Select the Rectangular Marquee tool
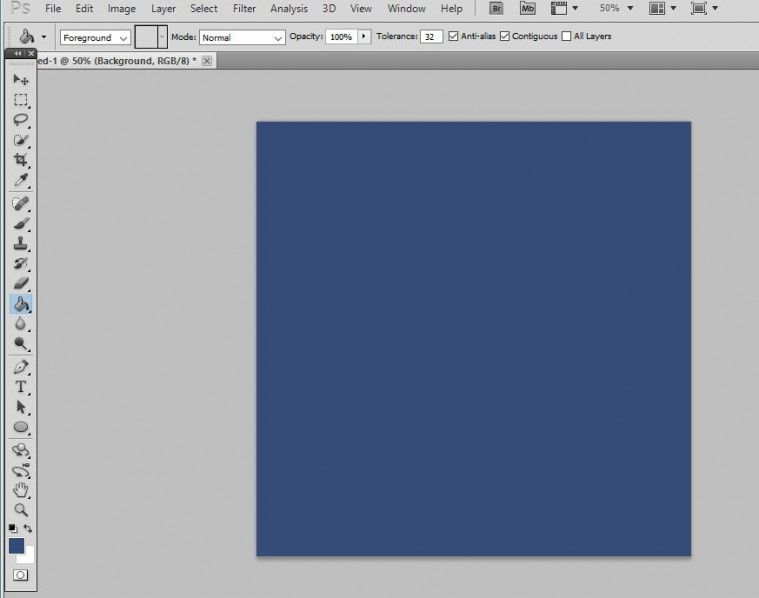The image size is (759, 598). point(21,100)
